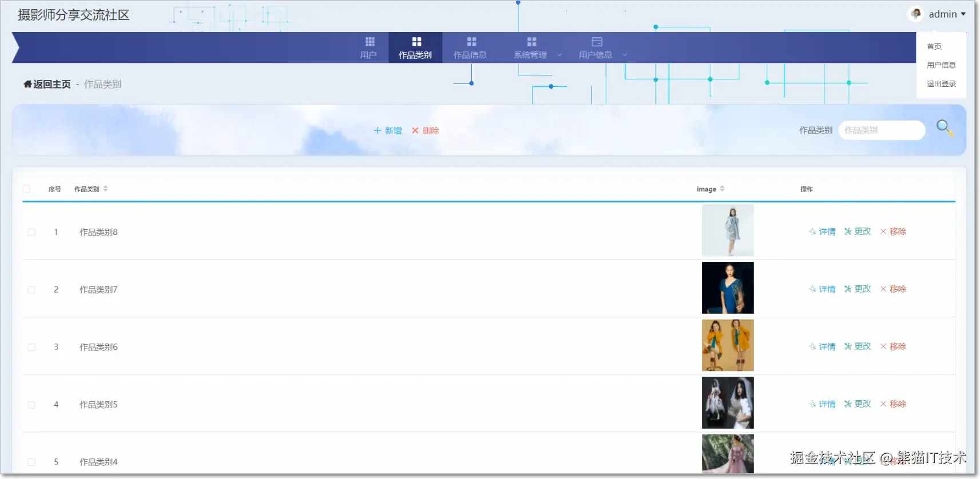Sort by 作品类别 column arrows

[105, 189]
